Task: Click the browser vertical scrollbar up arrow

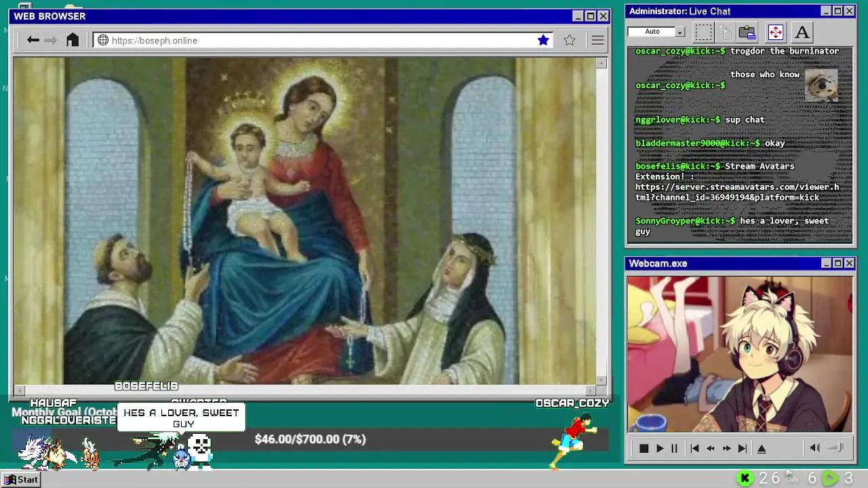Action: (601, 63)
